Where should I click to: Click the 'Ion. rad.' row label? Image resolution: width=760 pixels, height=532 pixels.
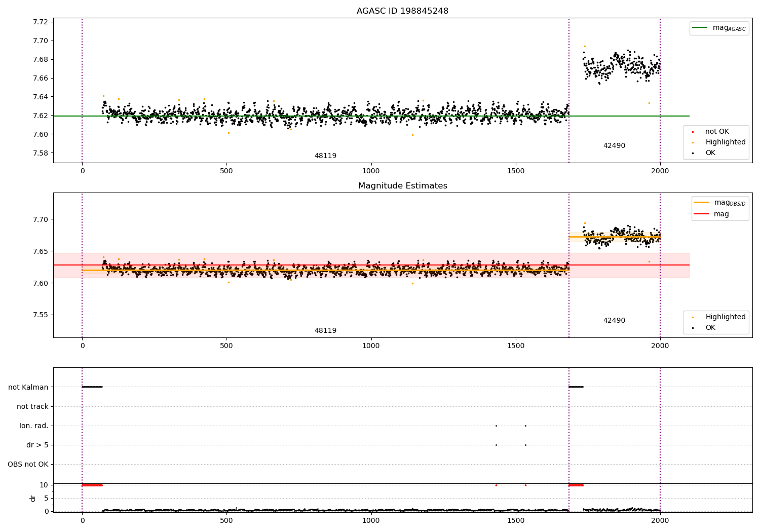pyautogui.click(x=34, y=426)
